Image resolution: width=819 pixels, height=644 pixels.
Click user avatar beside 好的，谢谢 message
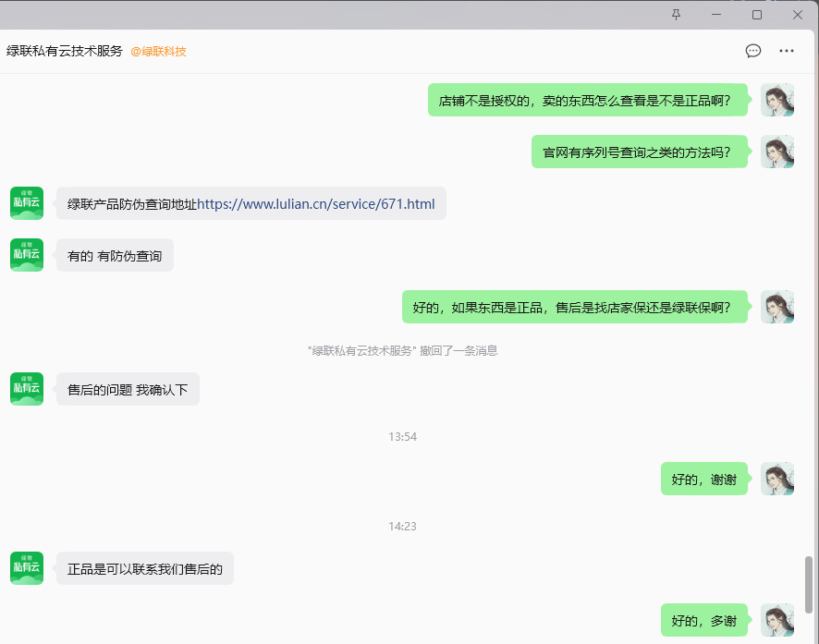777,479
